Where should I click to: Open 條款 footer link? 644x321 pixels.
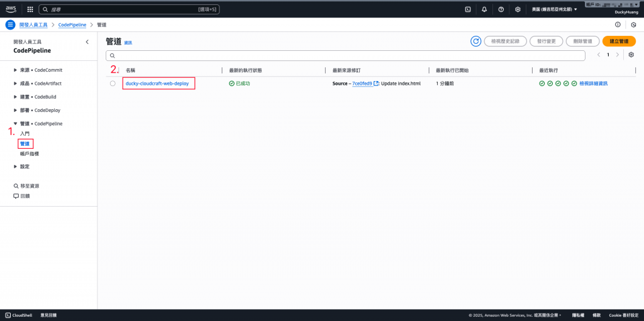tap(597, 315)
